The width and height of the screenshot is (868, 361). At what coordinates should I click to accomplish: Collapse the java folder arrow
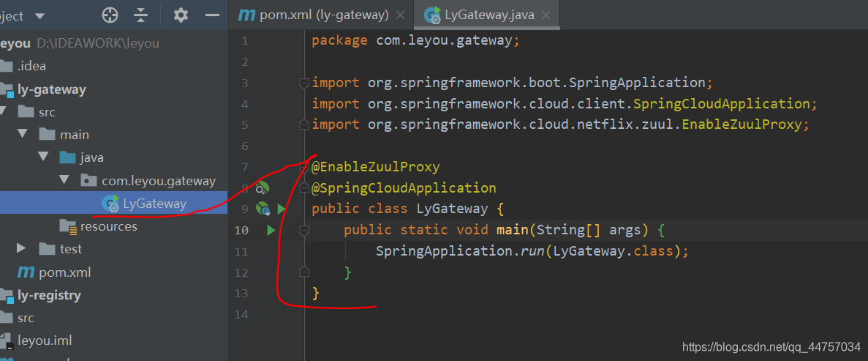(x=43, y=157)
